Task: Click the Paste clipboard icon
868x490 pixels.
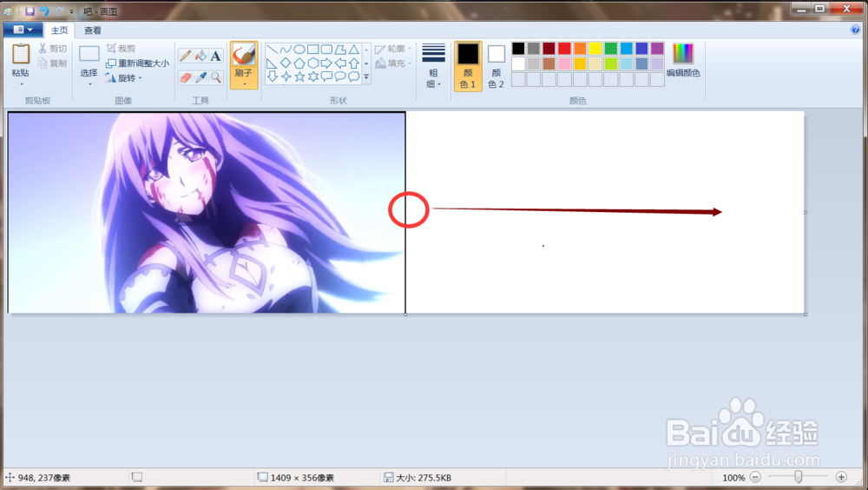Action: pos(21,55)
